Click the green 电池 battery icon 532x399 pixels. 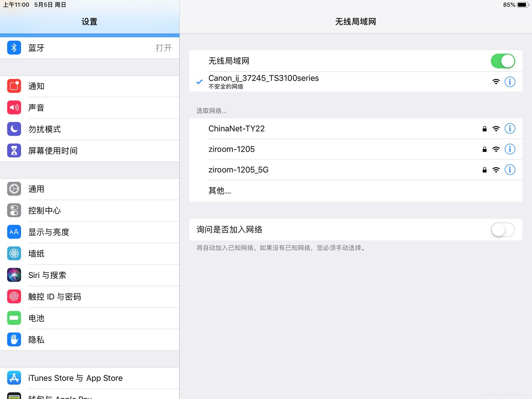coord(14,318)
